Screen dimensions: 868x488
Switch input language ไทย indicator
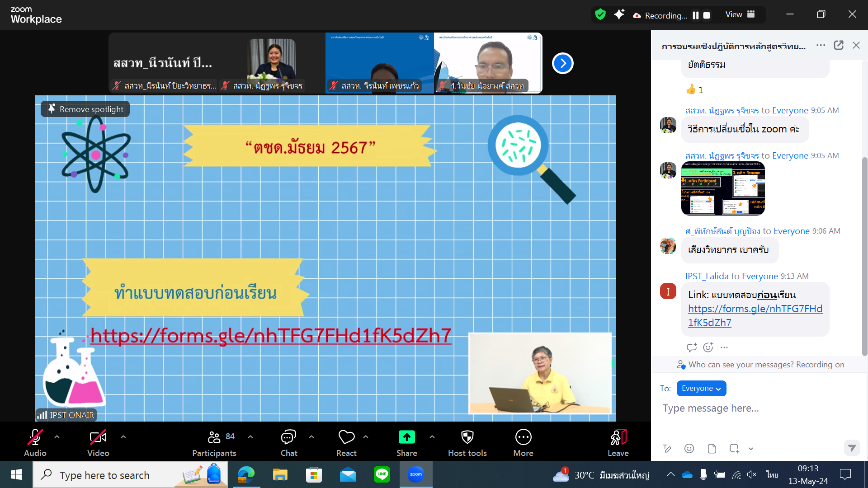click(772, 474)
